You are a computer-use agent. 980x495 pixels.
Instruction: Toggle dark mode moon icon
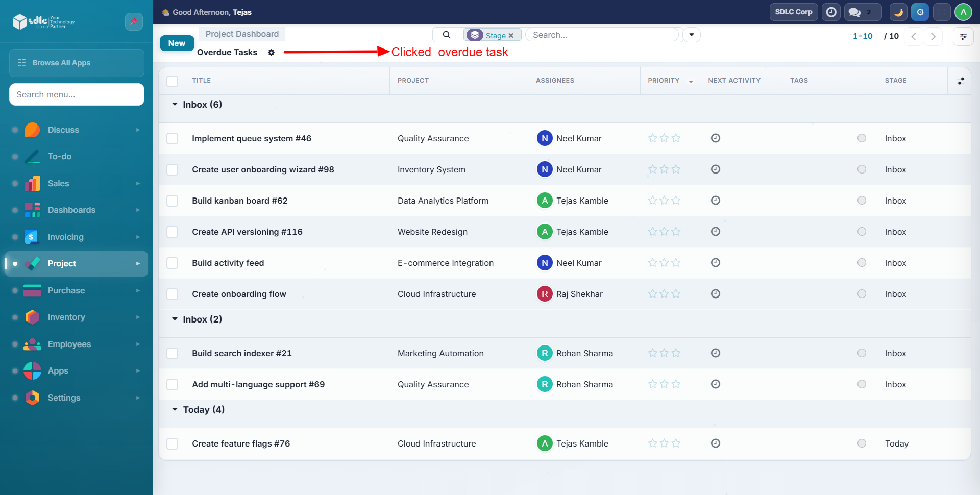click(x=898, y=12)
